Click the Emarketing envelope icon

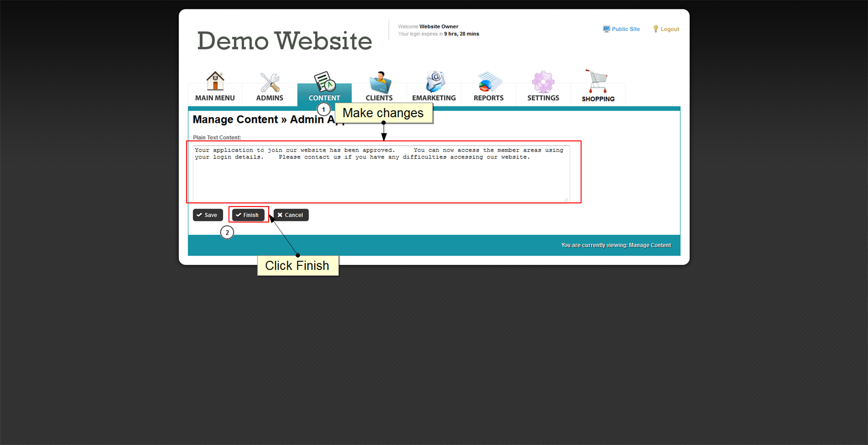(x=435, y=82)
